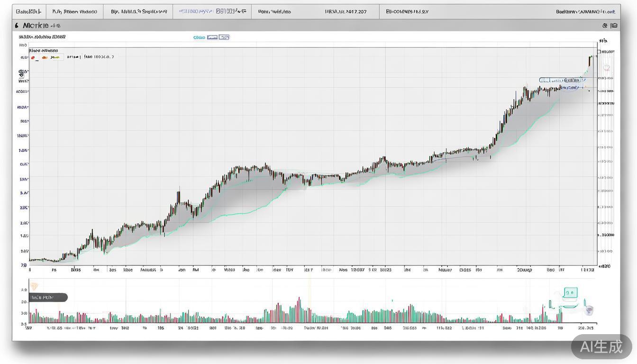Click the refresh icon in the title bar
This screenshot has height=364, width=637.
tap(605, 26)
